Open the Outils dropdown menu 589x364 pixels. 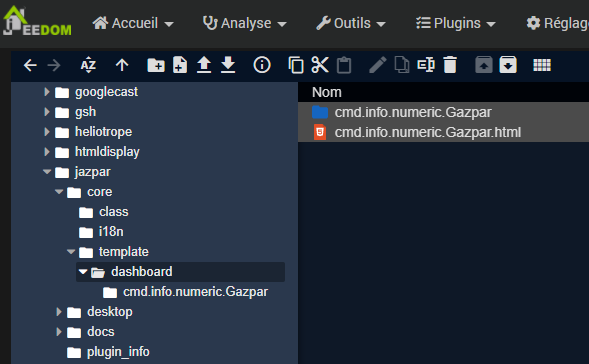coord(351,23)
